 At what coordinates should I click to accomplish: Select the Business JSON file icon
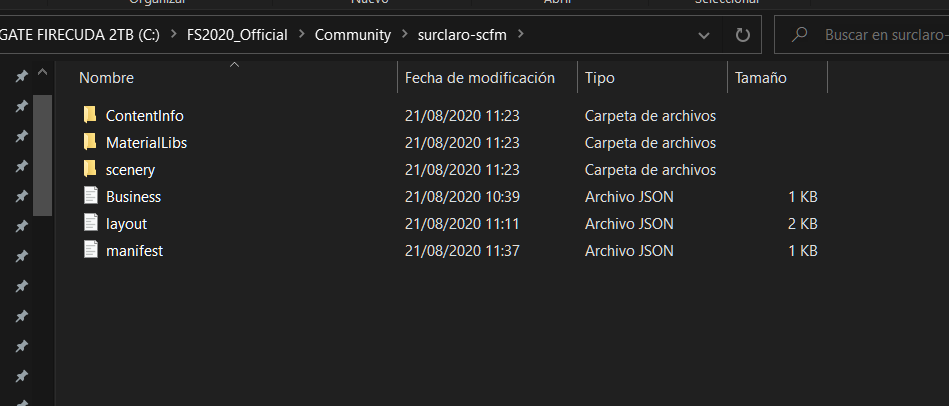tap(90, 196)
